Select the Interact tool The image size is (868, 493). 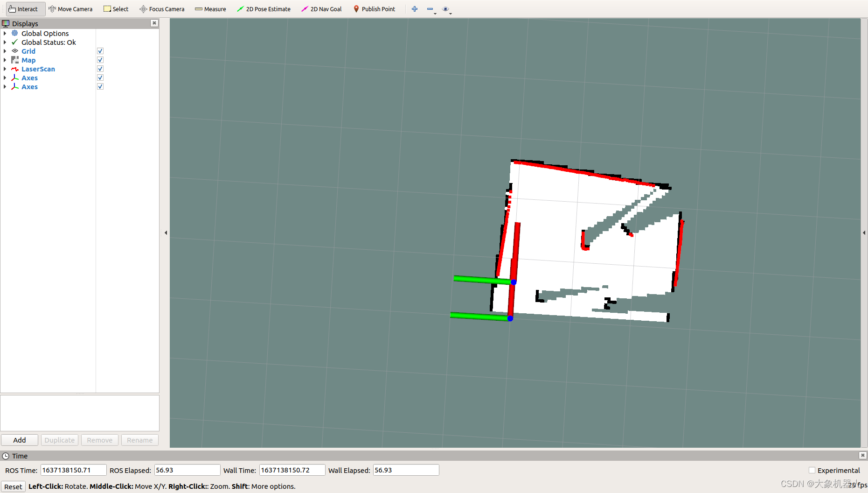(23, 9)
